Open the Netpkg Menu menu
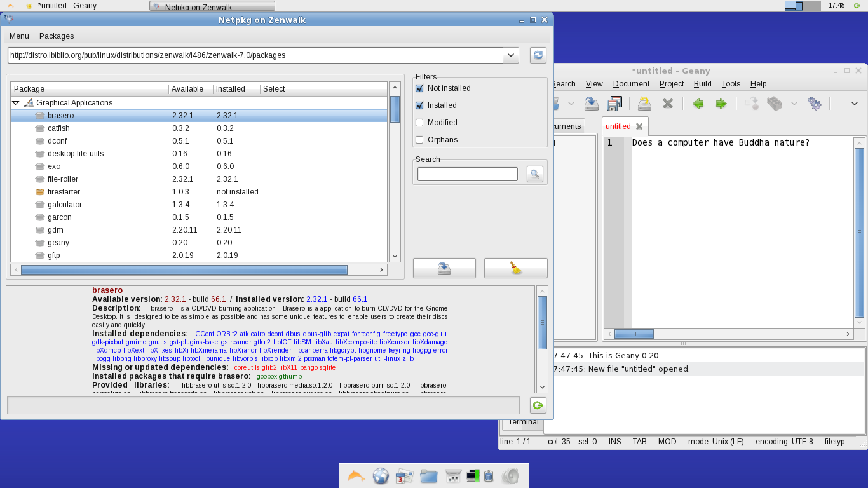 19,36
